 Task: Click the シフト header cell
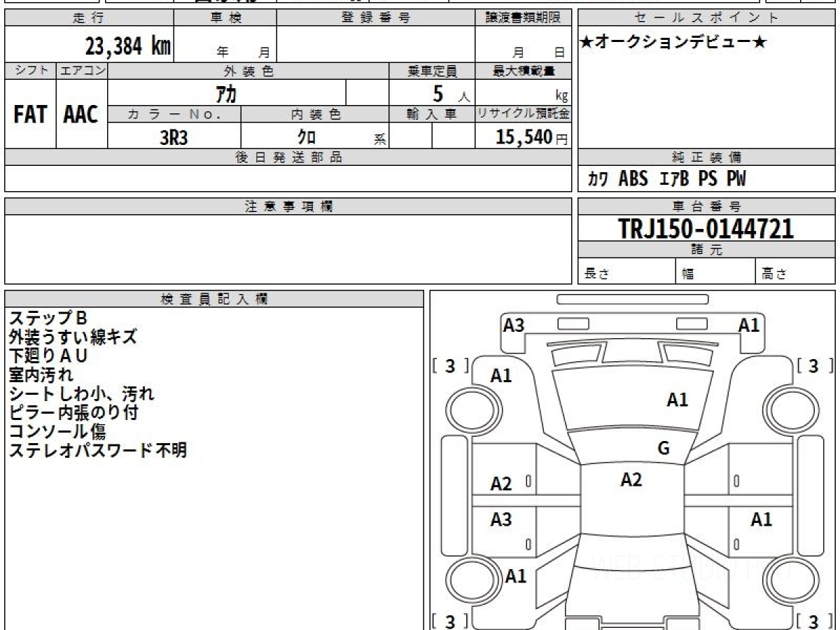point(30,71)
